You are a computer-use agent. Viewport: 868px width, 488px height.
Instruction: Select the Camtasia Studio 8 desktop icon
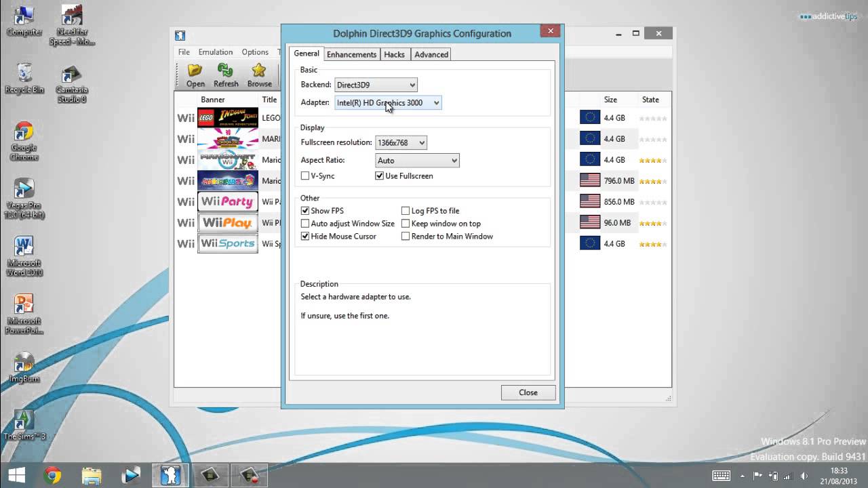72,84
